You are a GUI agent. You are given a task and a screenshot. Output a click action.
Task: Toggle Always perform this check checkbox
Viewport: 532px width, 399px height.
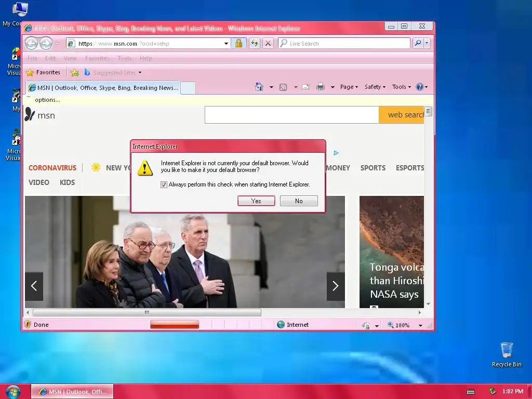(164, 184)
